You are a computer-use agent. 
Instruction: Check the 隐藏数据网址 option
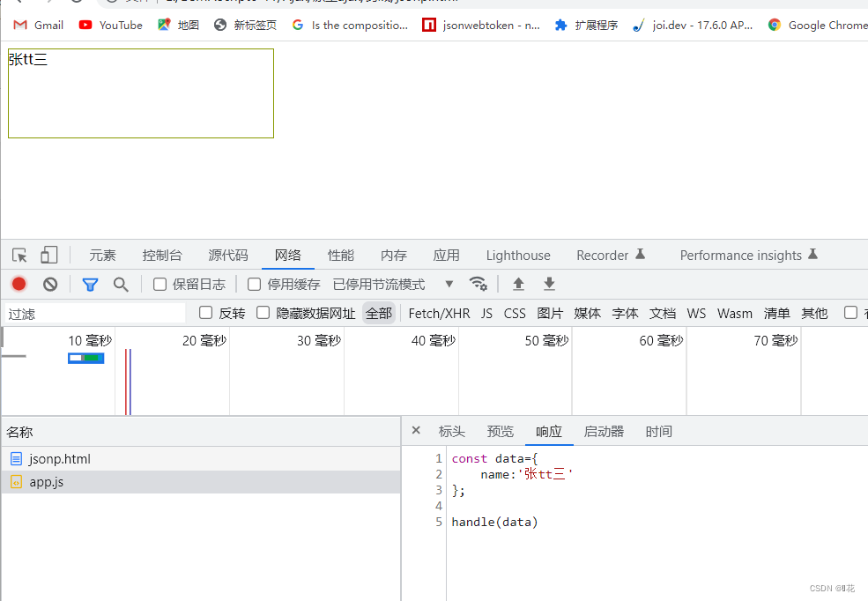[x=263, y=313]
